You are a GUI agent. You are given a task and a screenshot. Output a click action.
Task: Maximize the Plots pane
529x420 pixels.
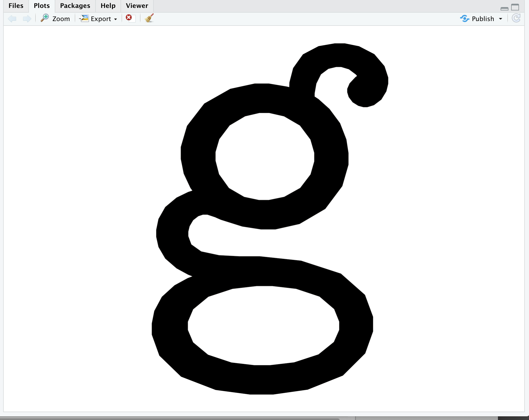pyautogui.click(x=515, y=7)
